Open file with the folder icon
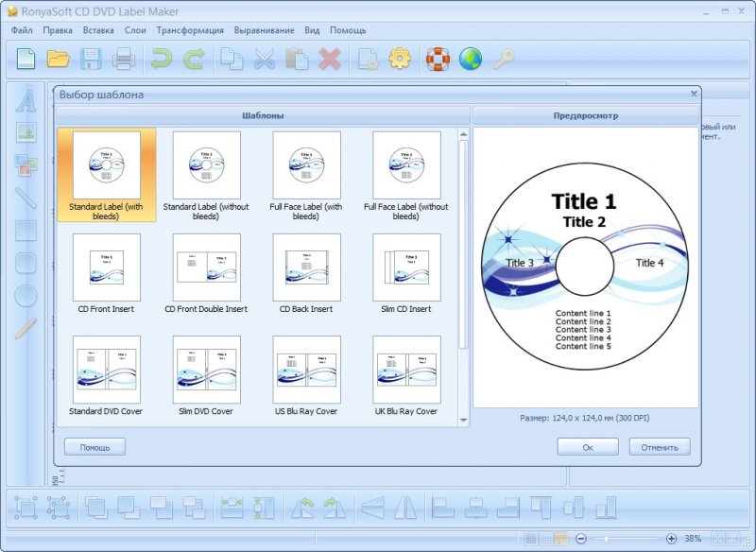The width and height of the screenshot is (756, 552). tap(59, 59)
